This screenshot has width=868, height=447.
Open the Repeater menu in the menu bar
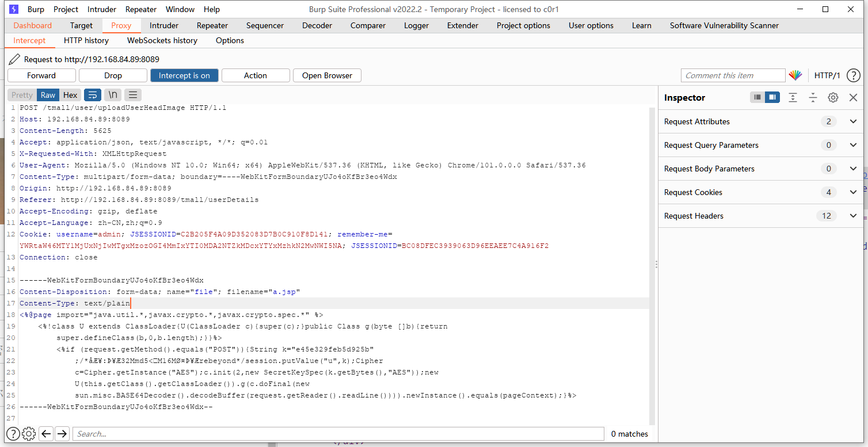[141, 9]
